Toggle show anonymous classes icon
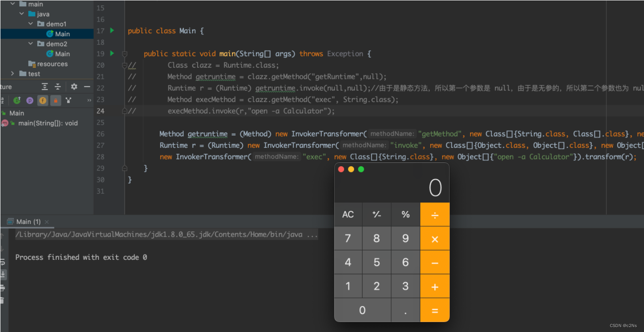Image resolution: width=644 pixels, height=332 pixels. point(68,100)
